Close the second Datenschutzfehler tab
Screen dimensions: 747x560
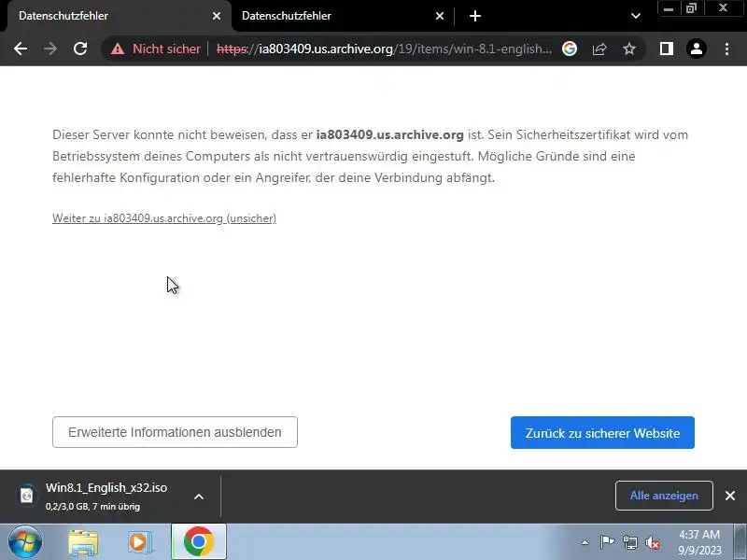pyautogui.click(x=440, y=16)
